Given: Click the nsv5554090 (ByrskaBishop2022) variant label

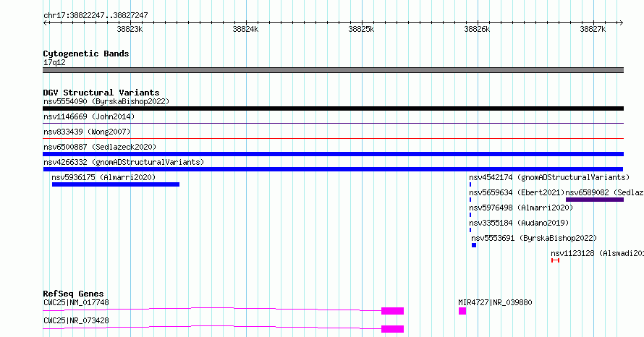Looking at the screenshot, I should pos(106,101).
